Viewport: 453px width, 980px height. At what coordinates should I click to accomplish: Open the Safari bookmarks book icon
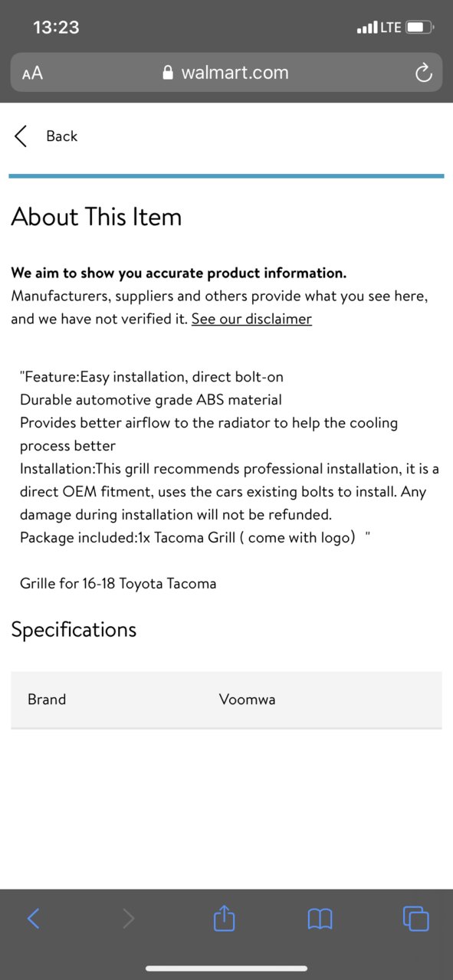(x=320, y=919)
